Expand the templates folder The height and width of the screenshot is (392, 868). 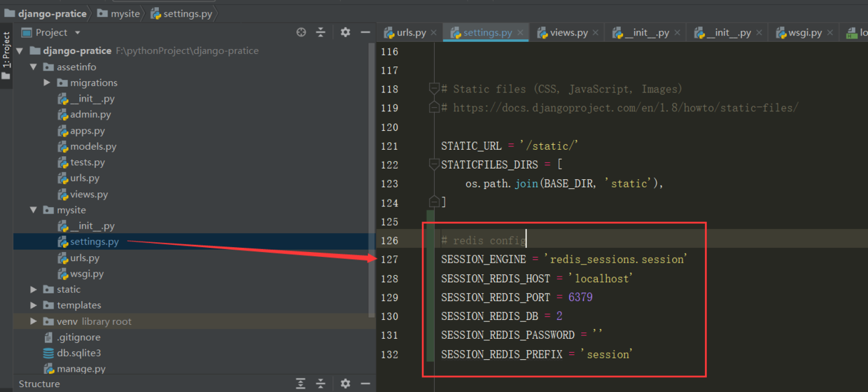click(33, 305)
